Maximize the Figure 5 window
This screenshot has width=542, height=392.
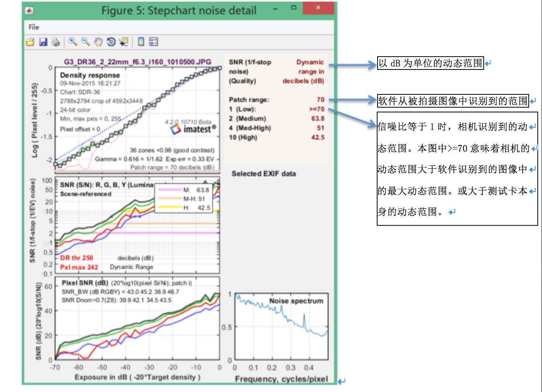point(294,8)
